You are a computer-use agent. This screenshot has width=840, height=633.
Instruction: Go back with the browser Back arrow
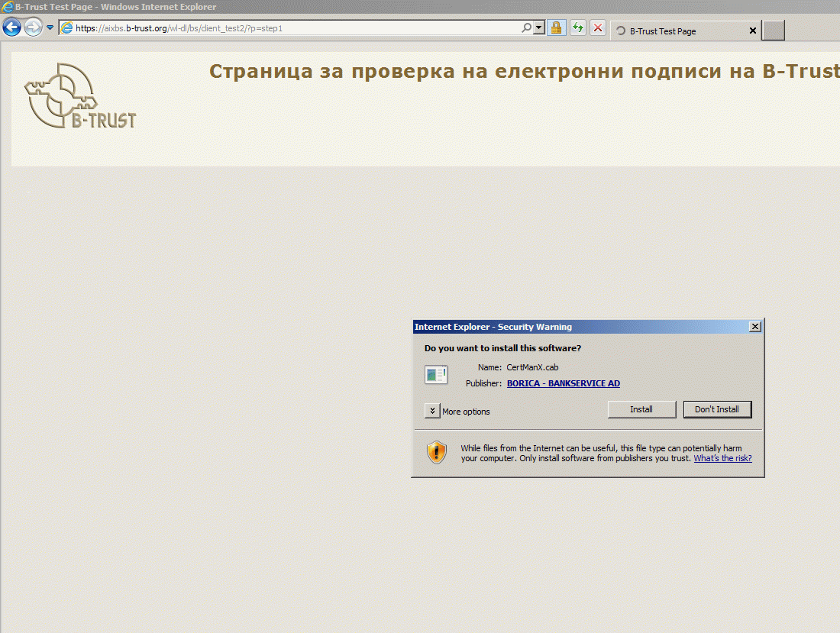[x=11, y=27]
